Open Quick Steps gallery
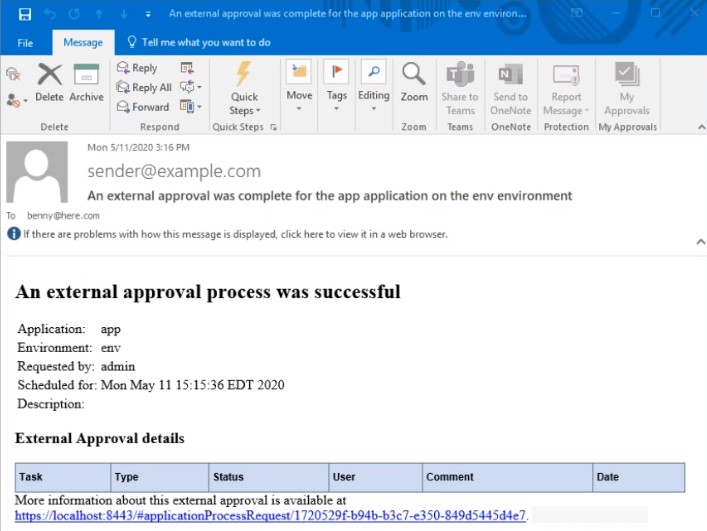 coord(244,88)
